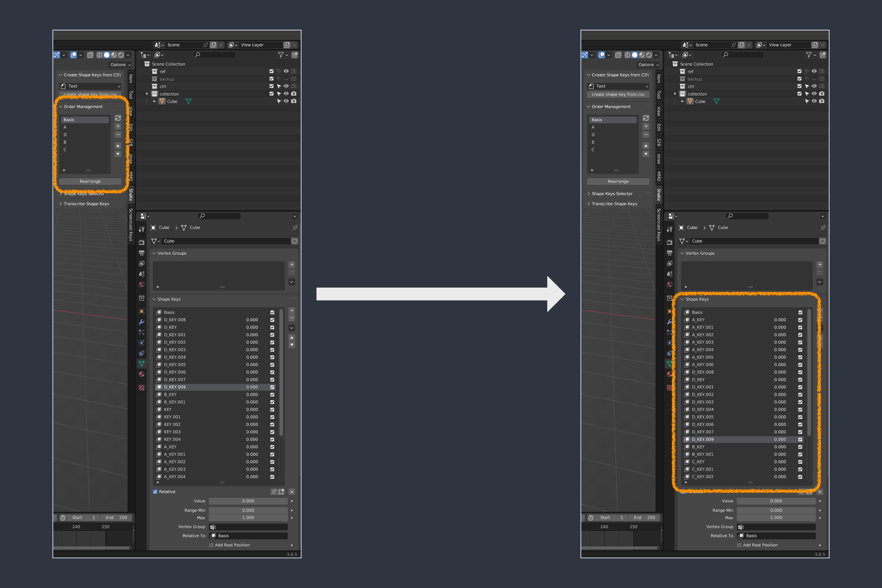Click plus icon beside left Order Management list

pyautogui.click(x=118, y=126)
